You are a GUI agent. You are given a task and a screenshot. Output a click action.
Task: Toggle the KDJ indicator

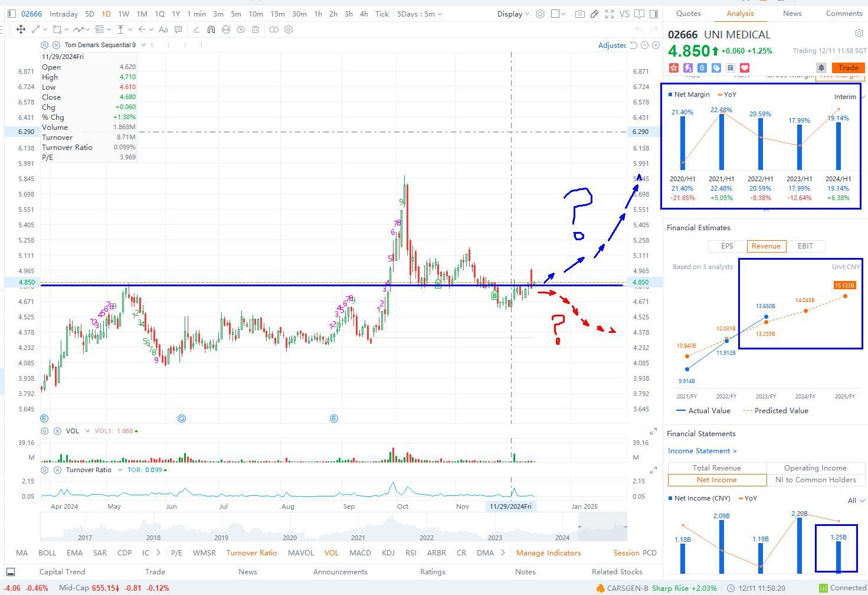388,553
